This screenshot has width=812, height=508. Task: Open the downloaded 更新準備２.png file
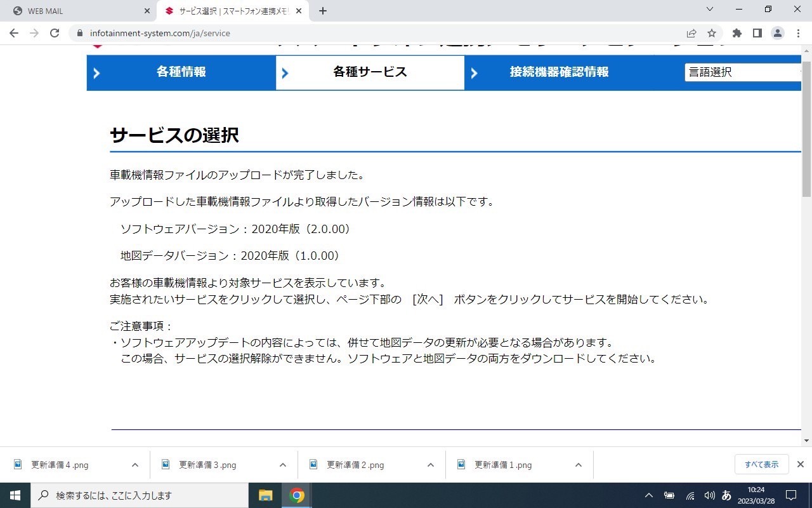pos(355,465)
